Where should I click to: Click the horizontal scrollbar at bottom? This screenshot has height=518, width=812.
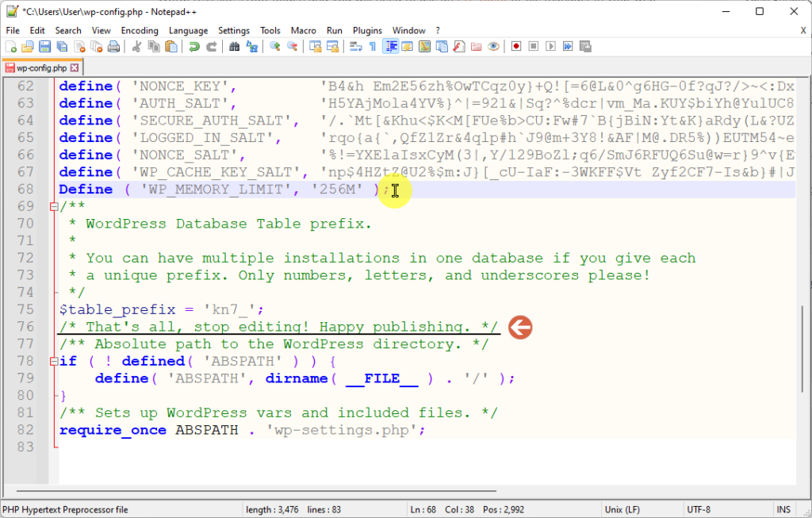pyautogui.click(x=256, y=490)
